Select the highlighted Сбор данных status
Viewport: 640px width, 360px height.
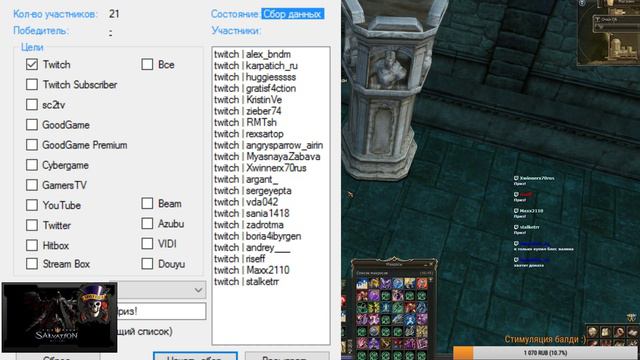tap(293, 14)
